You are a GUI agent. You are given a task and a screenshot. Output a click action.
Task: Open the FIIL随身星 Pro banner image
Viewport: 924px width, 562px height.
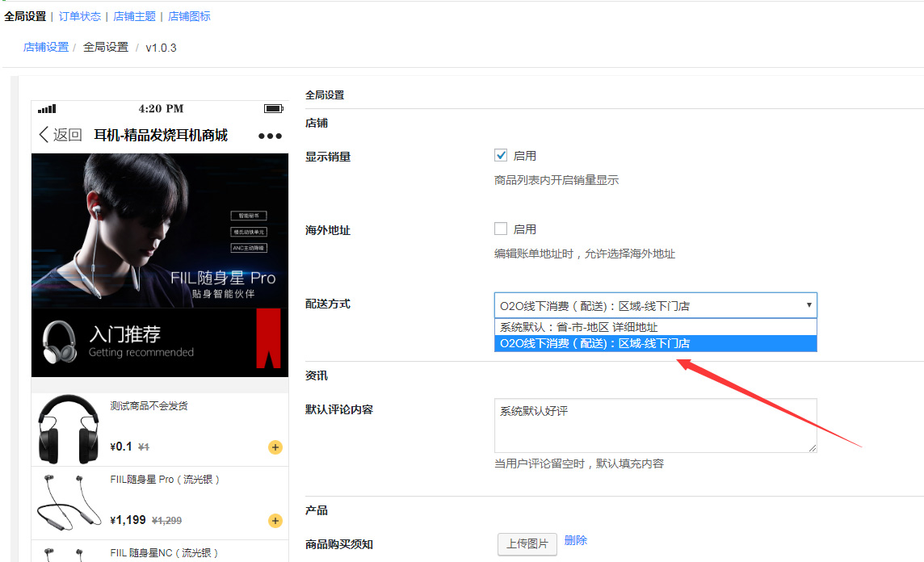click(x=160, y=231)
